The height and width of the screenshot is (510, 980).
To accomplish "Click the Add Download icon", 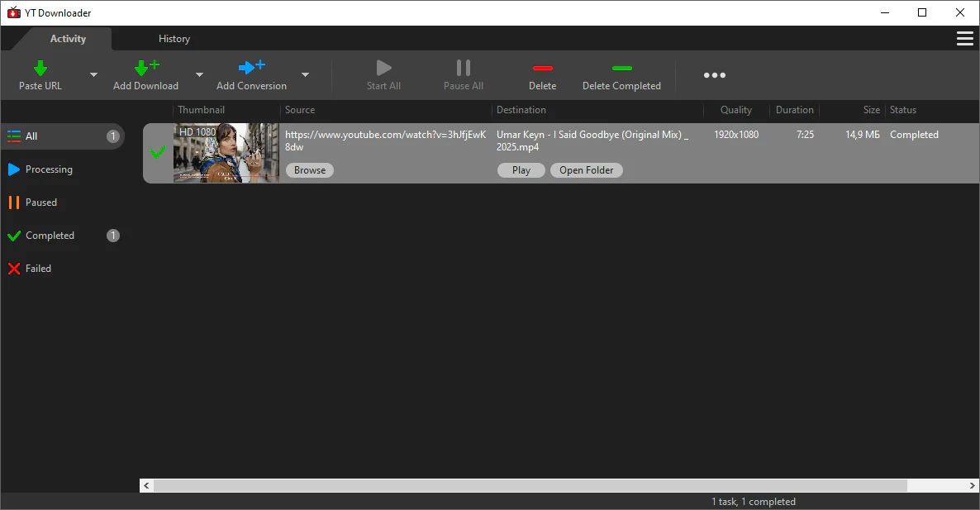I will point(146,68).
